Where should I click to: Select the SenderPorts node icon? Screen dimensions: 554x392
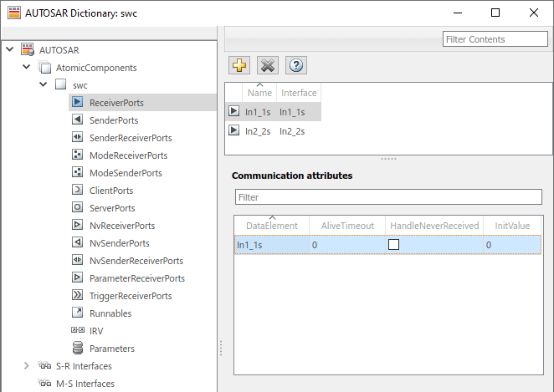(x=77, y=120)
